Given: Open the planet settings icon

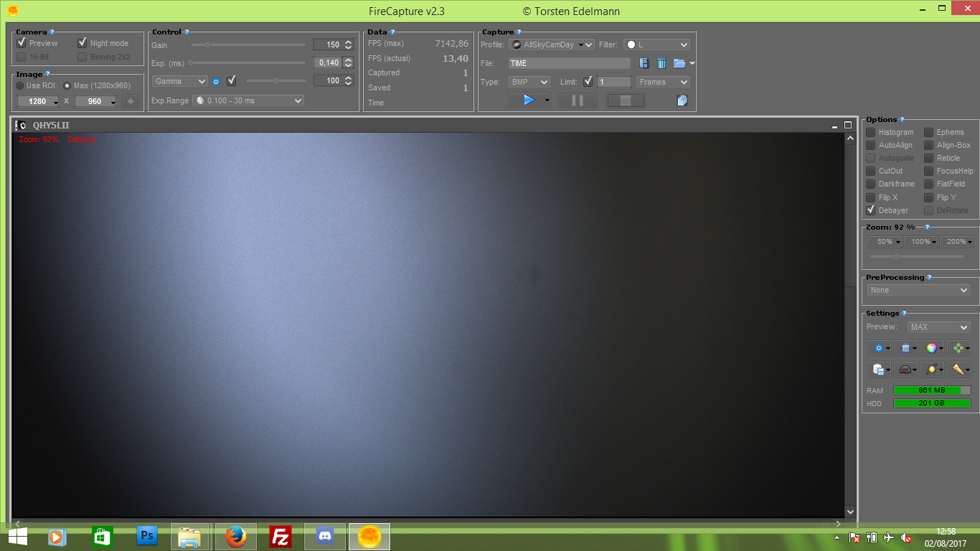Looking at the screenshot, I should pyautogui.click(x=932, y=369).
